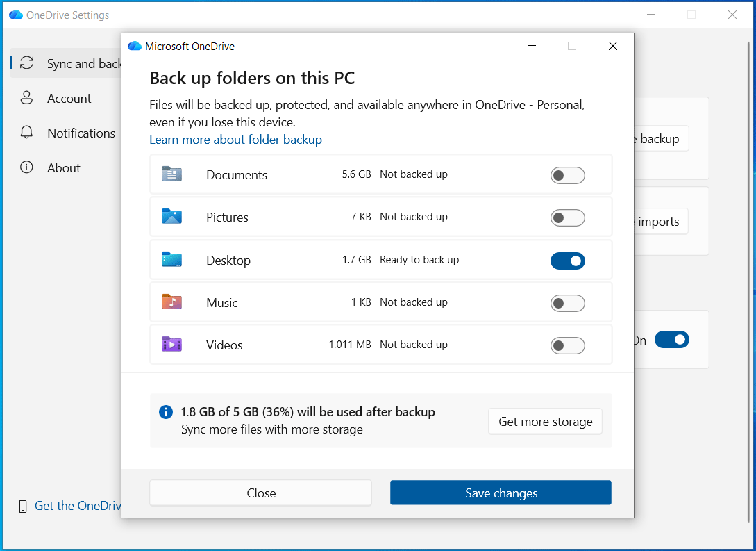The image size is (756, 551).
Task: Click the 7 KB Pictures size
Action: click(x=360, y=217)
